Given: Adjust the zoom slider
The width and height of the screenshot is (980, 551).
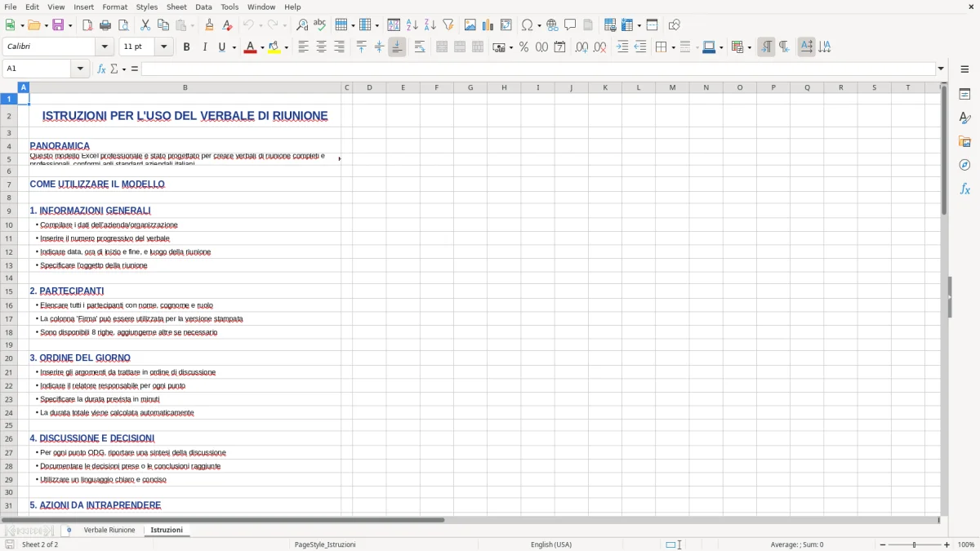Looking at the screenshot, I should (x=912, y=544).
